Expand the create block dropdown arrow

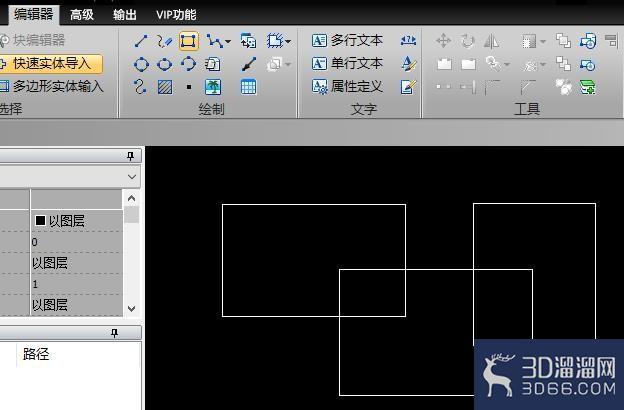[288, 41]
